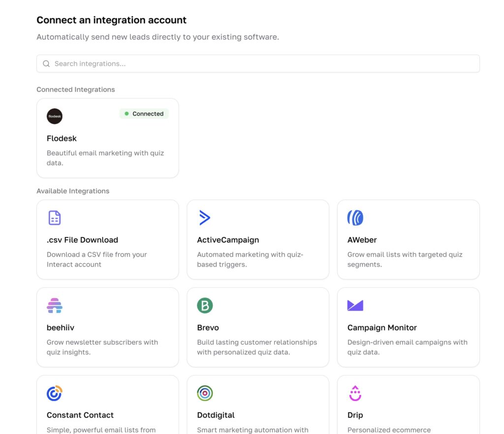Select the Dotdigital card title
Viewport: 504px width, 434px height.
click(216, 415)
